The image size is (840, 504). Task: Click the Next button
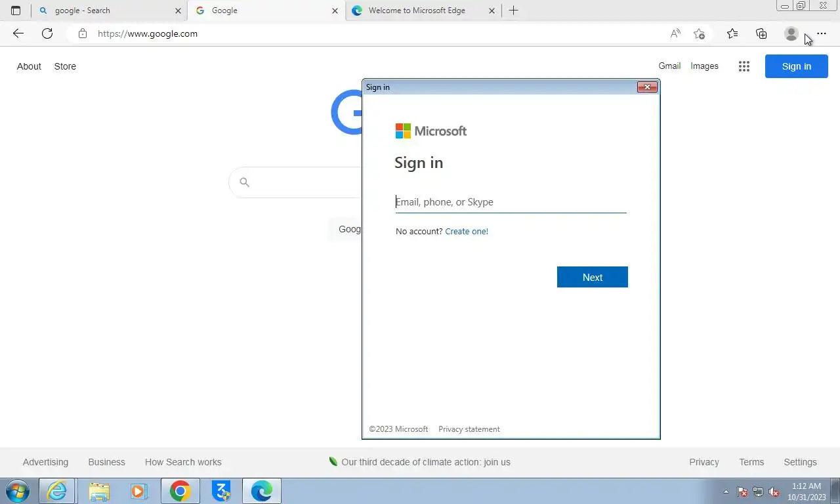(x=593, y=277)
